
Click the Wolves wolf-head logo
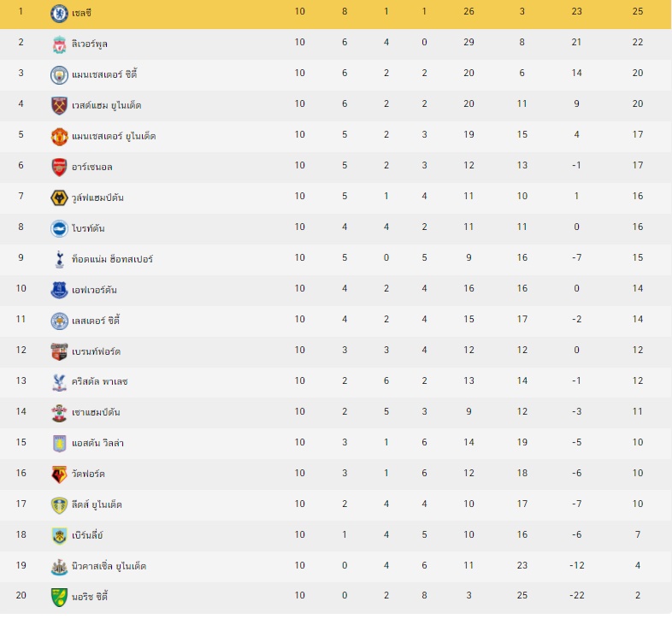(x=59, y=198)
